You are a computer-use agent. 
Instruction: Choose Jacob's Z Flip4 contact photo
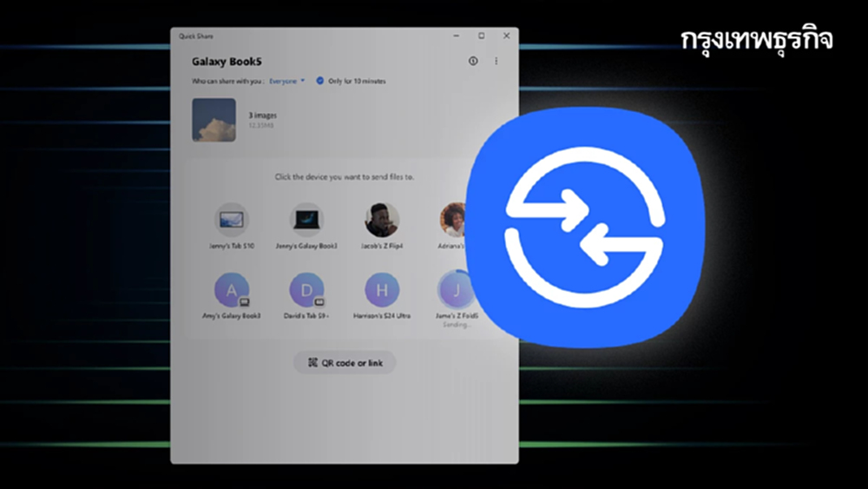pyautogui.click(x=381, y=220)
